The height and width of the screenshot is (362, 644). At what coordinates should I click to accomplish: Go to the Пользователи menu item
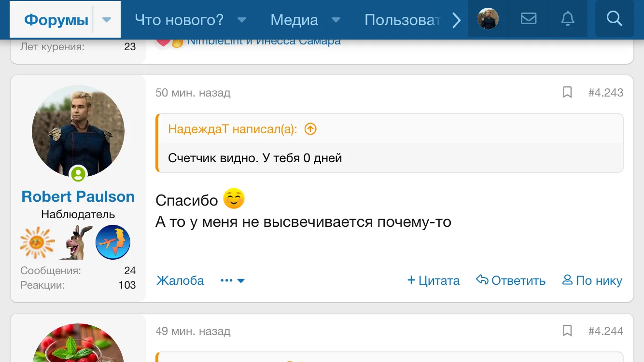[x=402, y=20]
